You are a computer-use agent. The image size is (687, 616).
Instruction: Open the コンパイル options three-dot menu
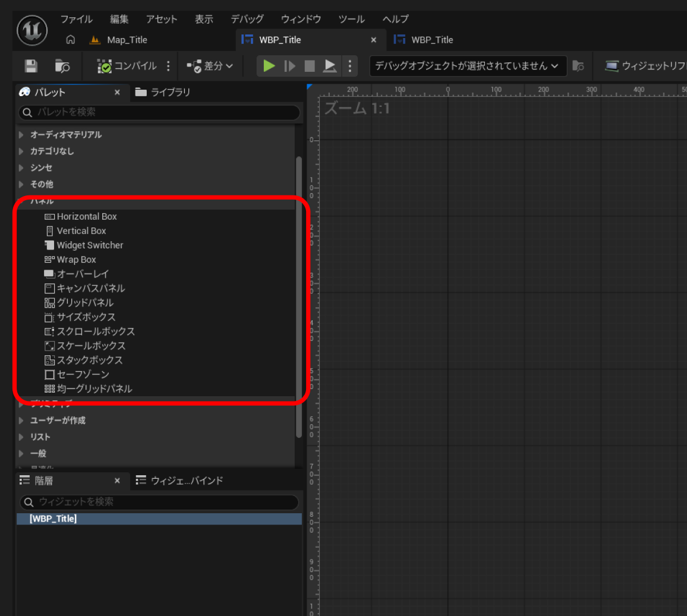point(169,66)
